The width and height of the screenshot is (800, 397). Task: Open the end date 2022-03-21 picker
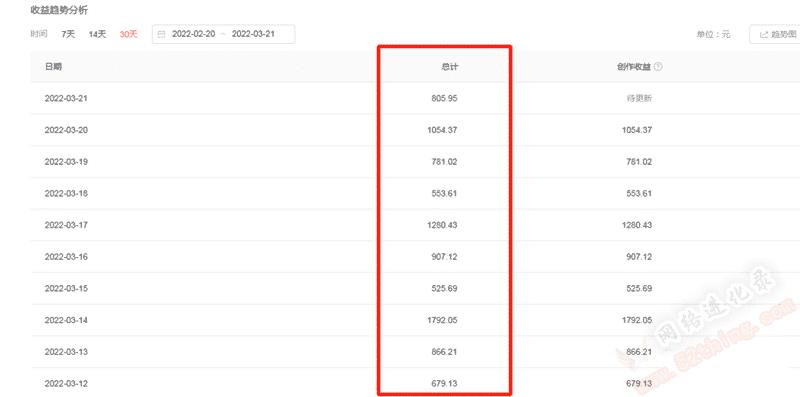click(253, 34)
